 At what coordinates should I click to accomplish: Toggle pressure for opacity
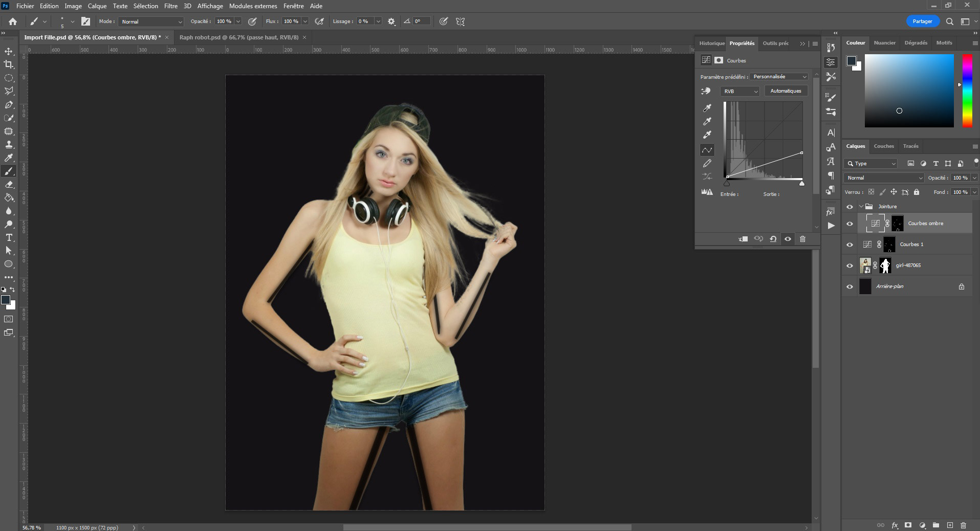tap(252, 21)
